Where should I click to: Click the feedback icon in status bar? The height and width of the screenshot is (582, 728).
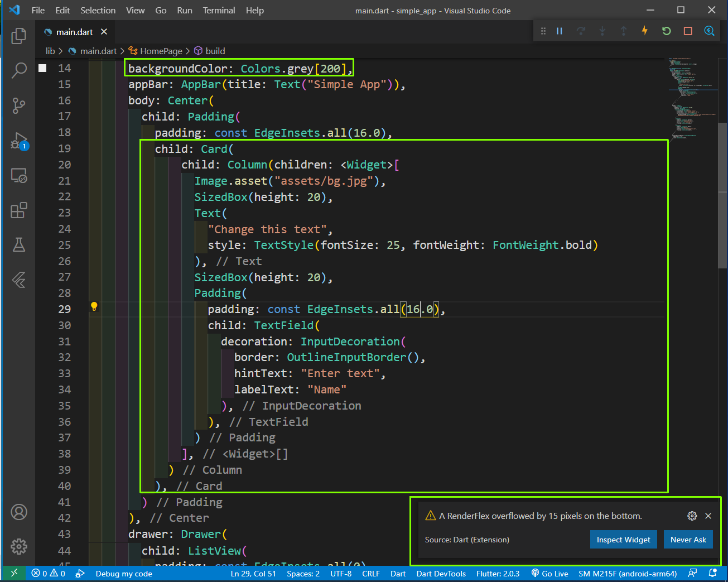coord(692,573)
